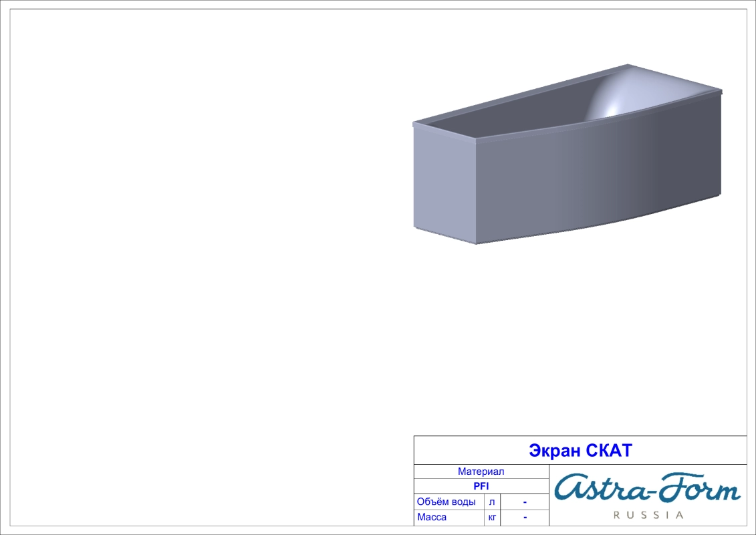Click the "л" unit cell

pyautogui.click(x=491, y=502)
